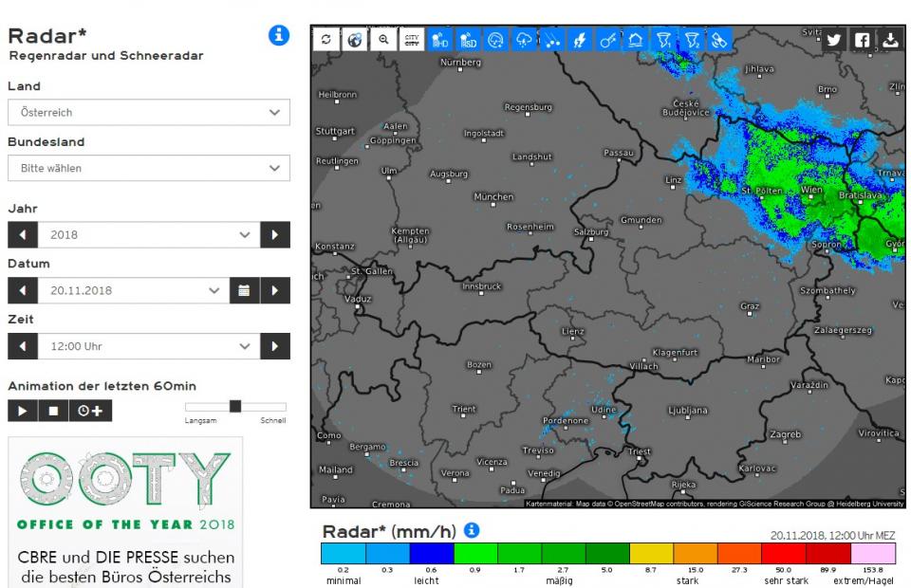Open the Zeit dropdown at 12:00 Uhr
Image resolution: width=911 pixels, height=588 pixels.
[x=148, y=346]
